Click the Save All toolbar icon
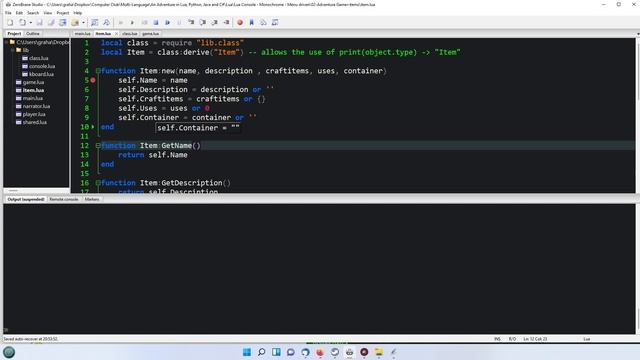The height and width of the screenshot is (360, 640). 51,22
